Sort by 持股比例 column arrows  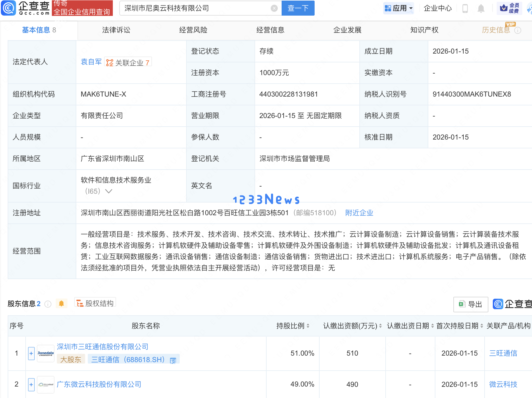click(x=308, y=326)
